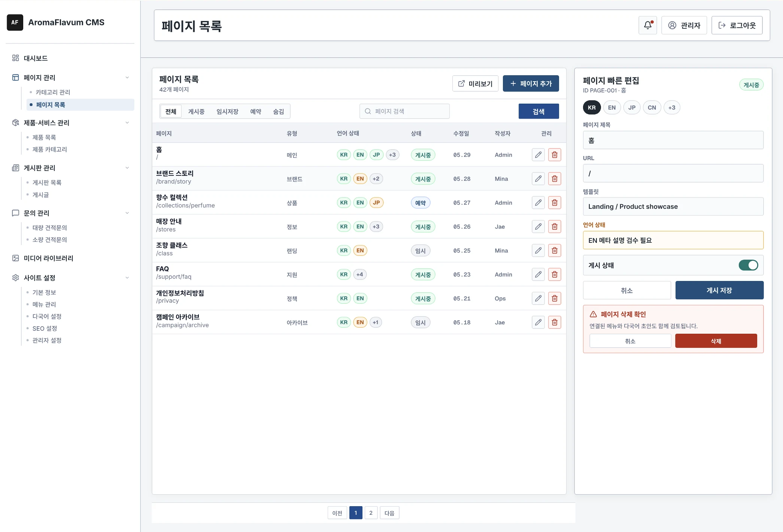Click the 페이지 검색 input field
783x532 pixels.
click(404, 111)
